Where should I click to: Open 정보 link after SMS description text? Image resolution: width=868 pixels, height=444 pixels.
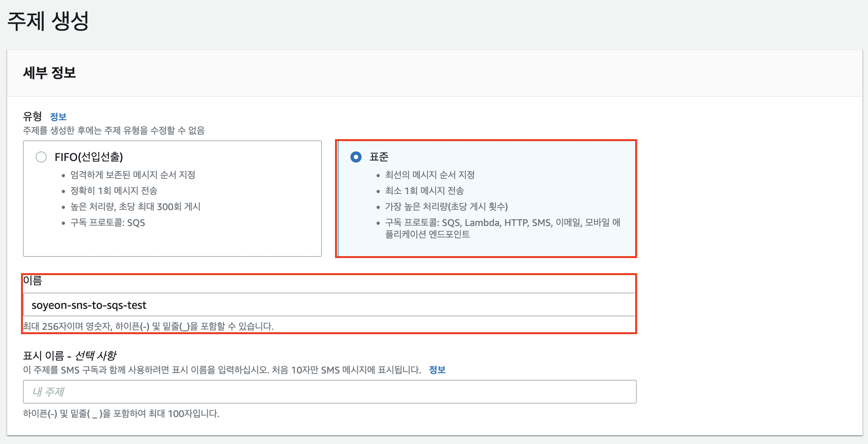[x=437, y=370]
